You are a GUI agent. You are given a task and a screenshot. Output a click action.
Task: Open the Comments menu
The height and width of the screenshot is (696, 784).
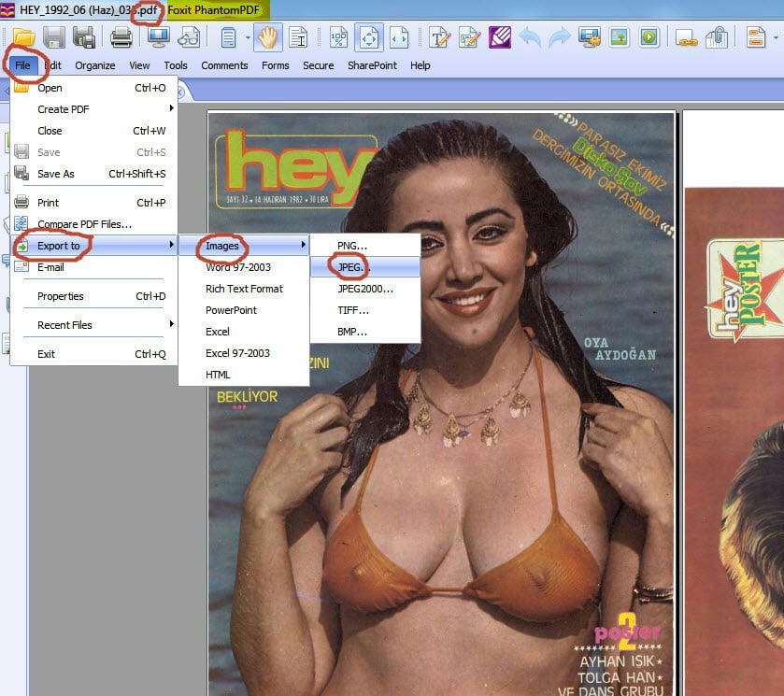pos(224,65)
